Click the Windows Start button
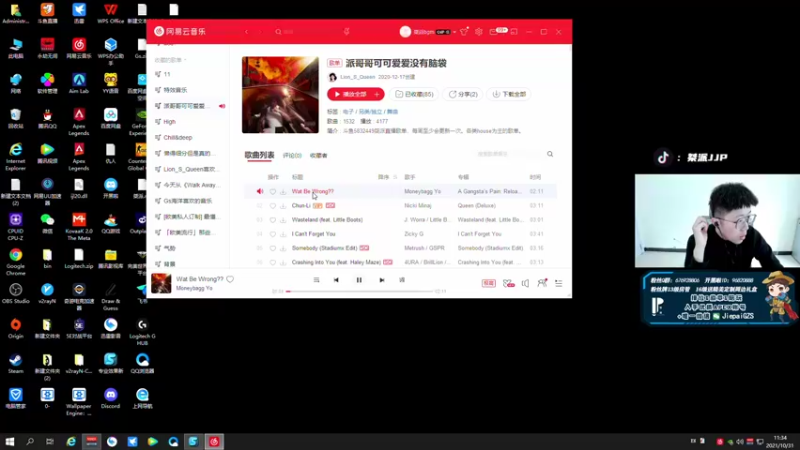800x450 pixels. click(10, 441)
